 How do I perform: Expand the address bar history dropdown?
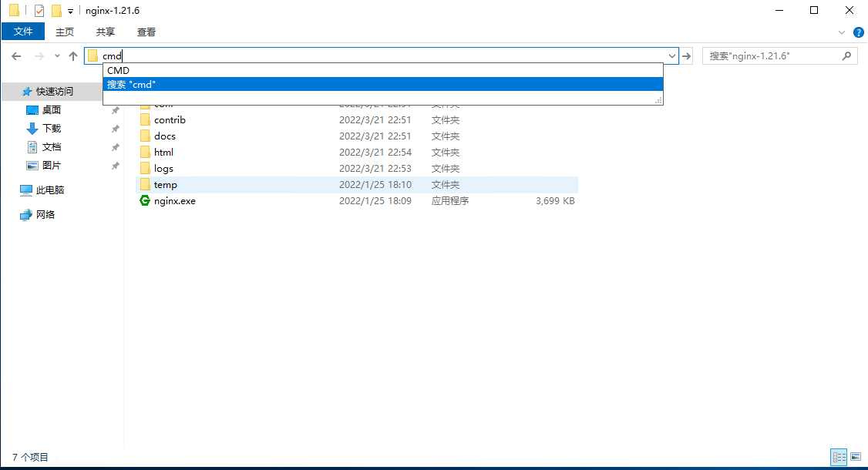coord(671,56)
